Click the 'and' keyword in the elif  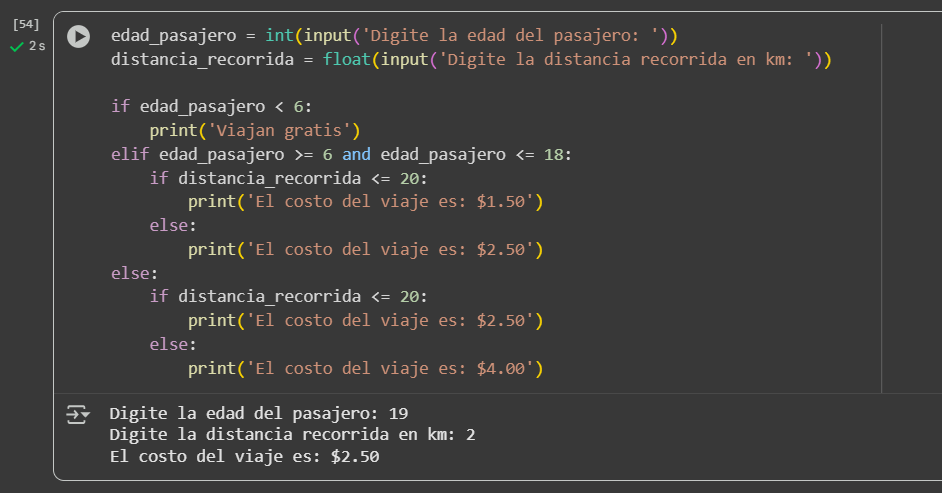(x=356, y=154)
